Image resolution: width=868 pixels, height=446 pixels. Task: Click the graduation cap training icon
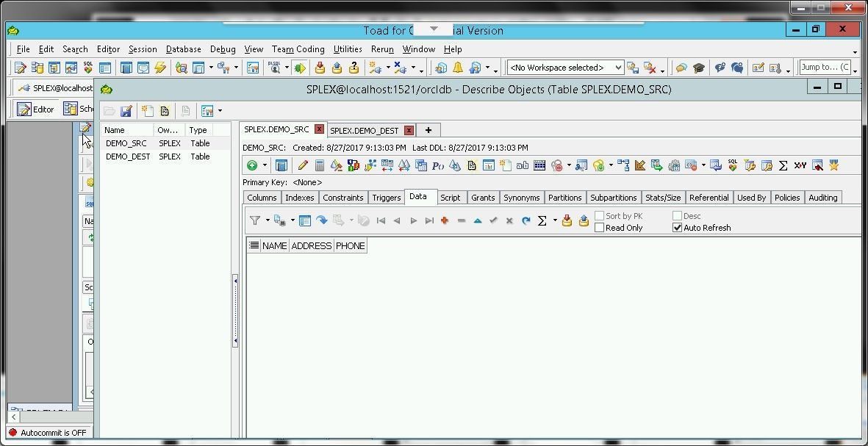(x=699, y=68)
